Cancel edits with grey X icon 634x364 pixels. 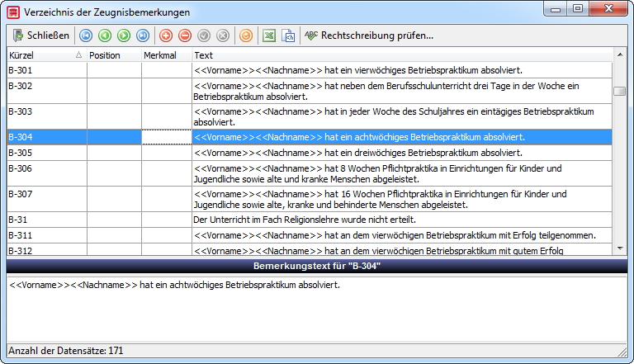223,35
